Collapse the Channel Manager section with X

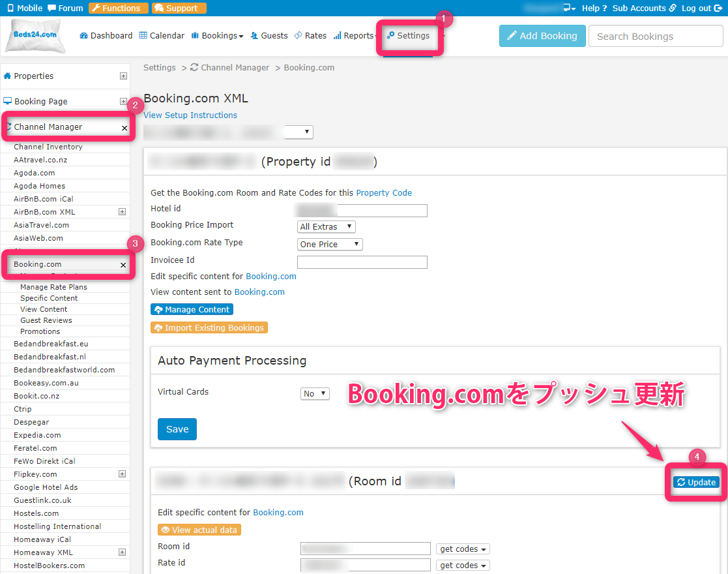tap(124, 128)
